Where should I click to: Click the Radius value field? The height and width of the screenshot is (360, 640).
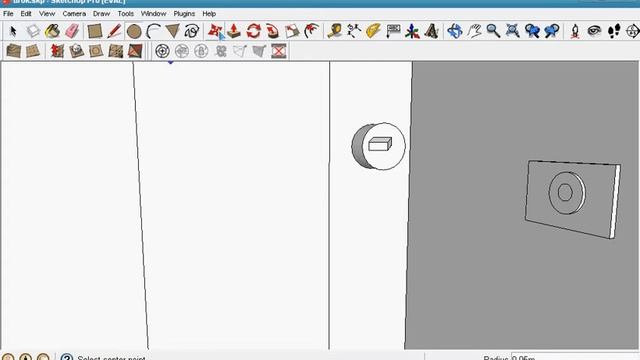coord(575,358)
